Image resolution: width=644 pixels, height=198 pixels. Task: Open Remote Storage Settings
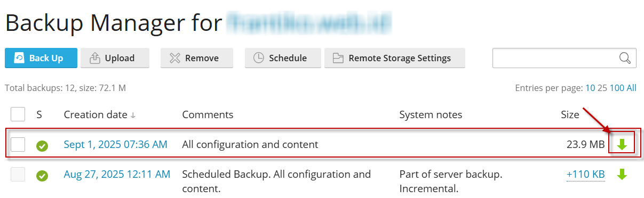395,58
